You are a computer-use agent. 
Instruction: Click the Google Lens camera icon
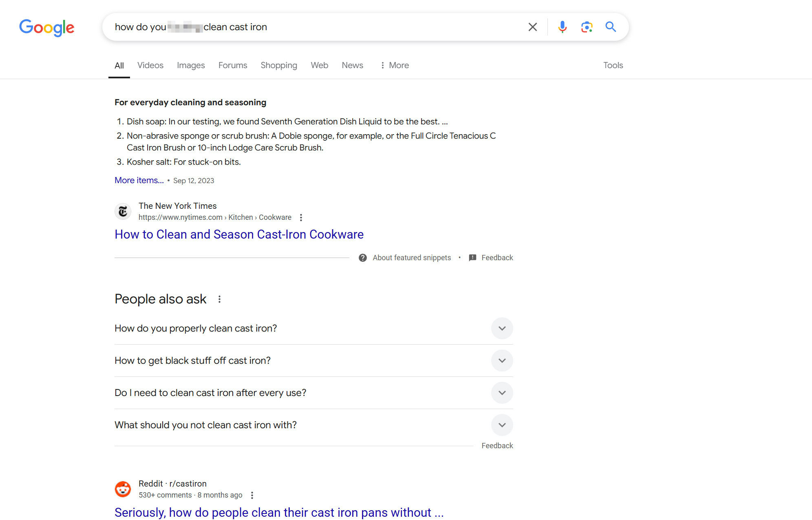(585, 27)
